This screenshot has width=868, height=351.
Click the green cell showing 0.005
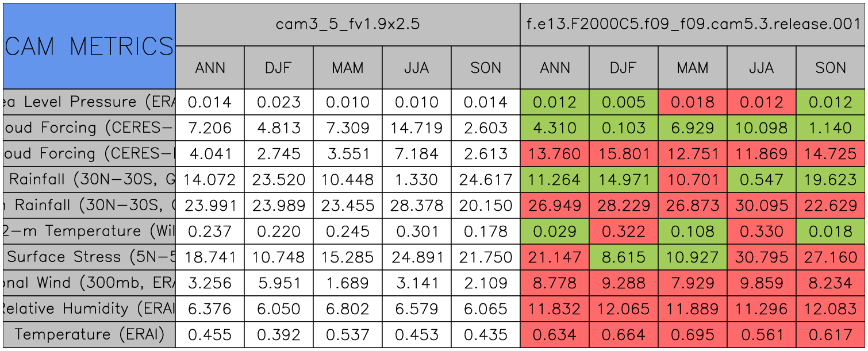click(x=623, y=102)
